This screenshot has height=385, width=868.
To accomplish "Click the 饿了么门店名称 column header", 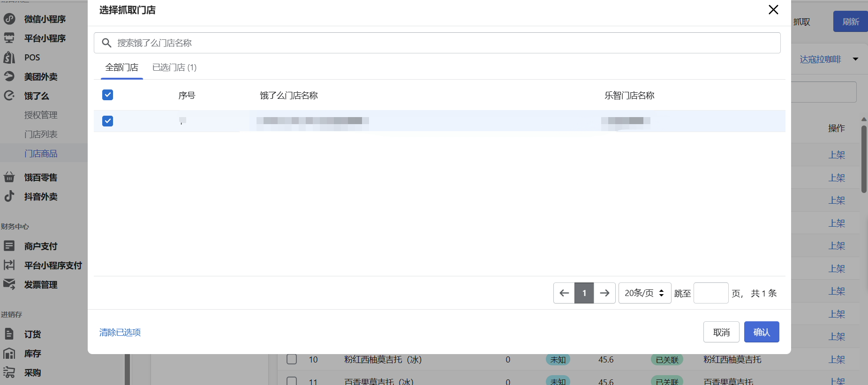I will pos(289,96).
